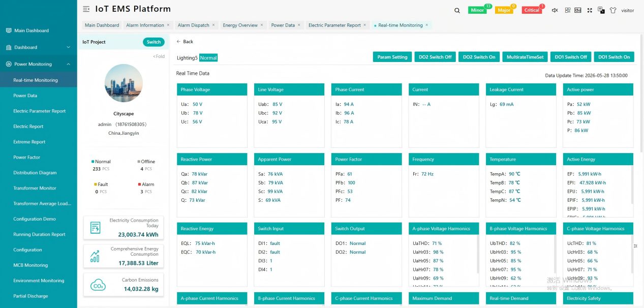Click the Power Monitoring gauge icon

[x=9, y=64]
